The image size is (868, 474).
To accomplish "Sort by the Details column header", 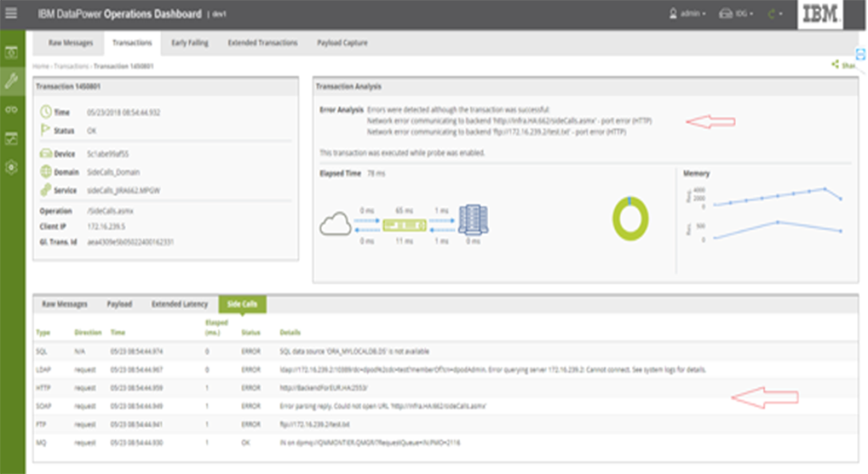I will pyautogui.click(x=289, y=332).
